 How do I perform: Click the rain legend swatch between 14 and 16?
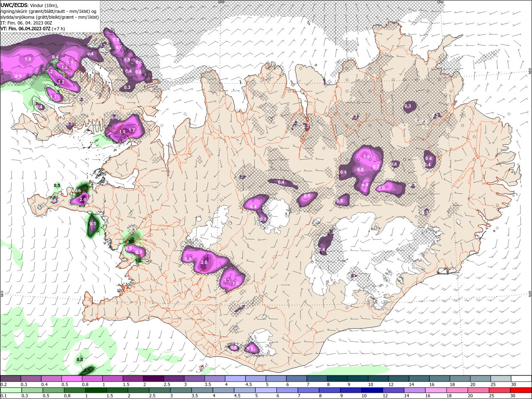[414, 390]
